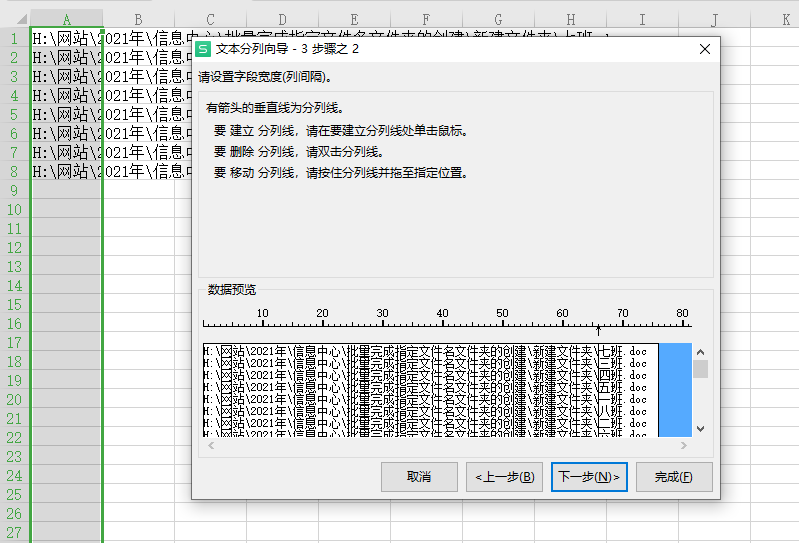Image resolution: width=799 pixels, height=543 pixels.
Task: Click the preview scrollbar down arrow
Action: pyautogui.click(x=700, y=428)
